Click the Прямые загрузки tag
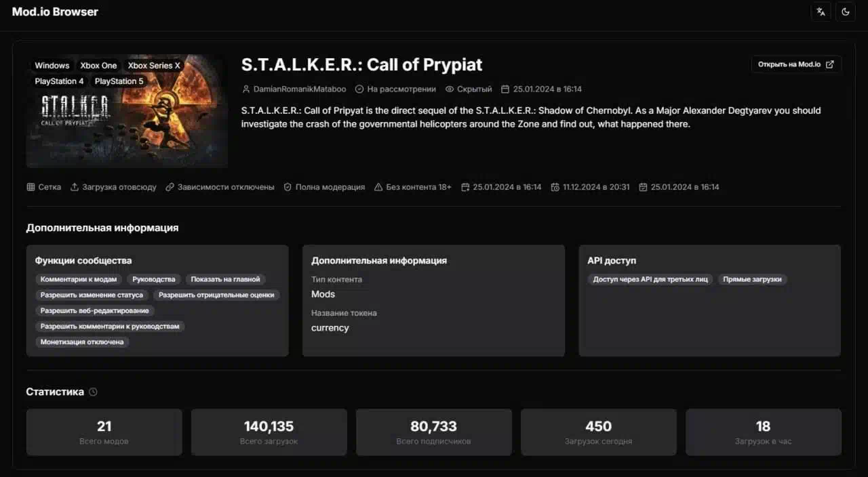This screenshot has width=868, height=477. (752, 279)
